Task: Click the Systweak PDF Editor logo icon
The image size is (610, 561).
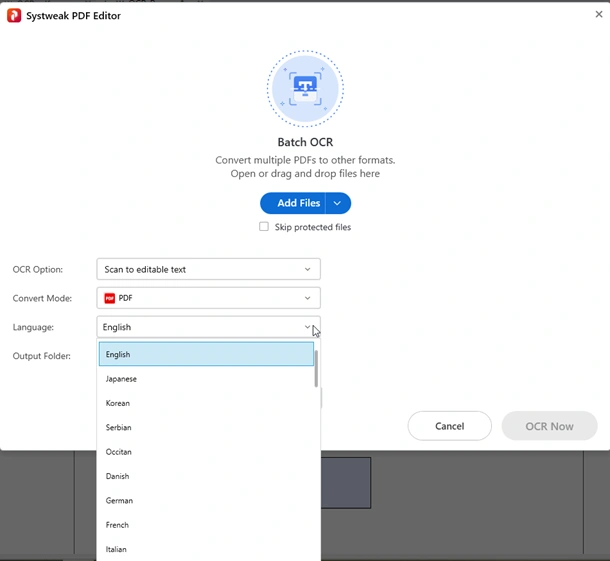Action: (x=14, y=16)
